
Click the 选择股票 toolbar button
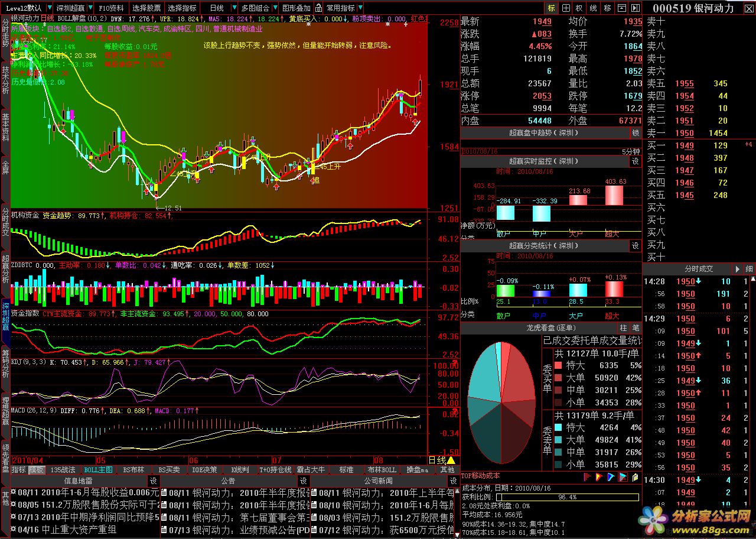pos(146,8)
